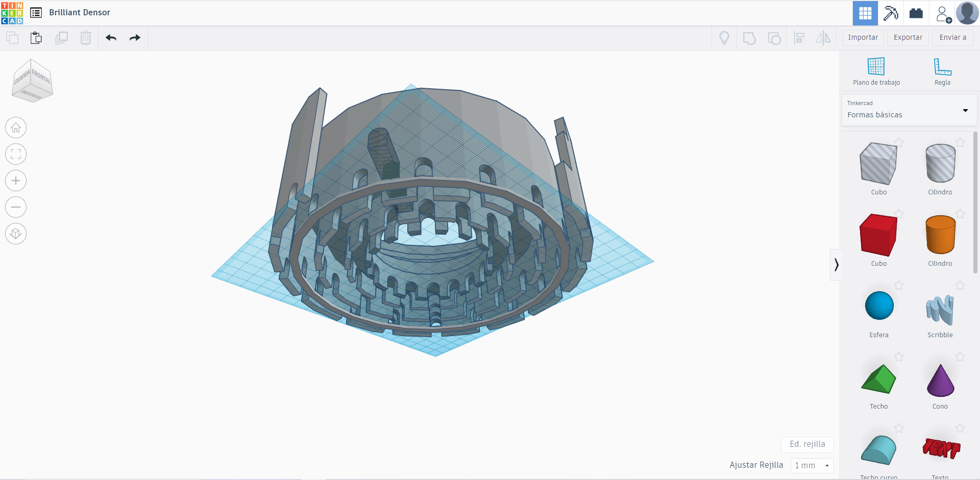The height and width of the screenshot is (480, 980).
Task: Favorite the Techo curvo with star
Action: point(899,428)
